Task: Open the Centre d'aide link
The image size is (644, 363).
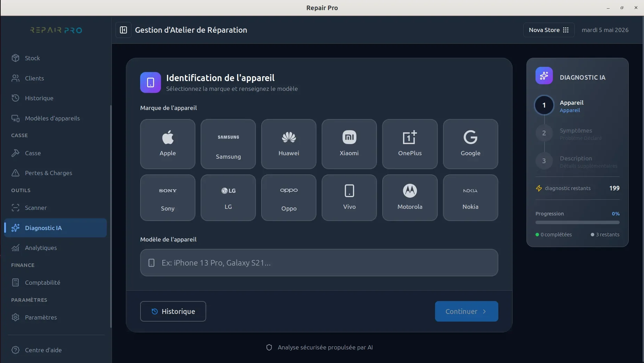Action: [x=56, y=350]
